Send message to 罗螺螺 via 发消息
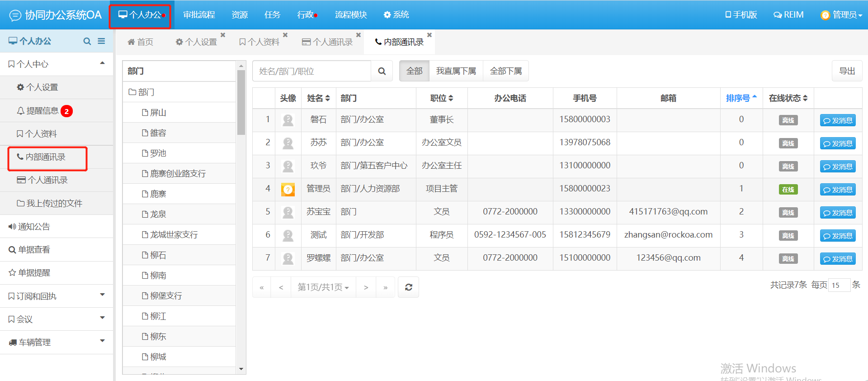Viewport: 868px width, 381px height. [x=838, y=259]
